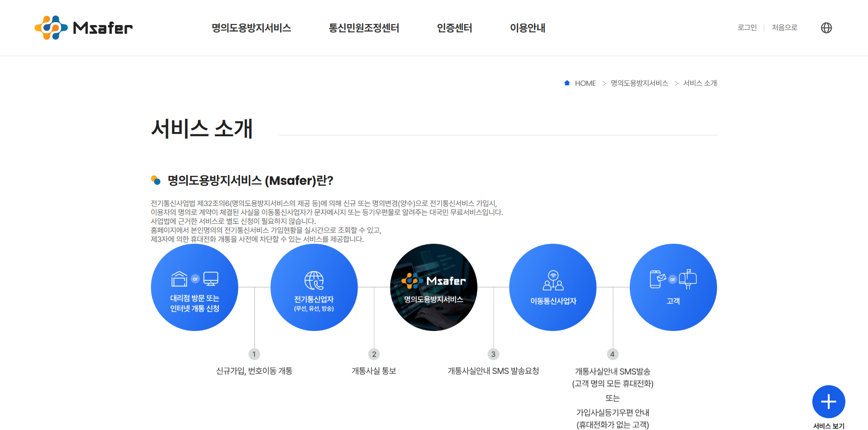Click HOME in the breadcrumb
The height and width of the screenshot is (430, 868).
(585, 83)
